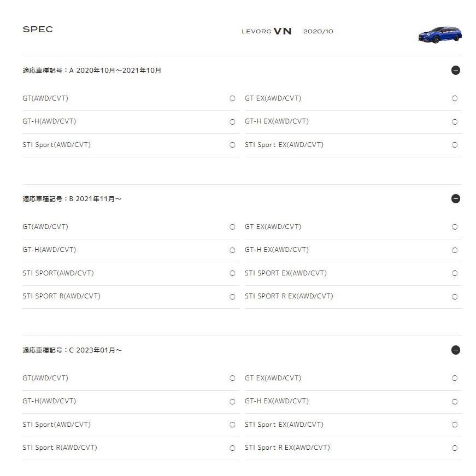476x476 pixels.
Task: Click the circle icon for GT EX(AWD/CVT) in section A
Action: [455, 98]
